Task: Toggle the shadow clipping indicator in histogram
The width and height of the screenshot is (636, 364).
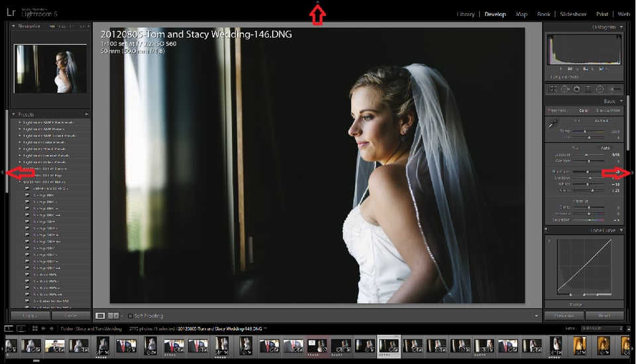Action: [x=551, y=37]
